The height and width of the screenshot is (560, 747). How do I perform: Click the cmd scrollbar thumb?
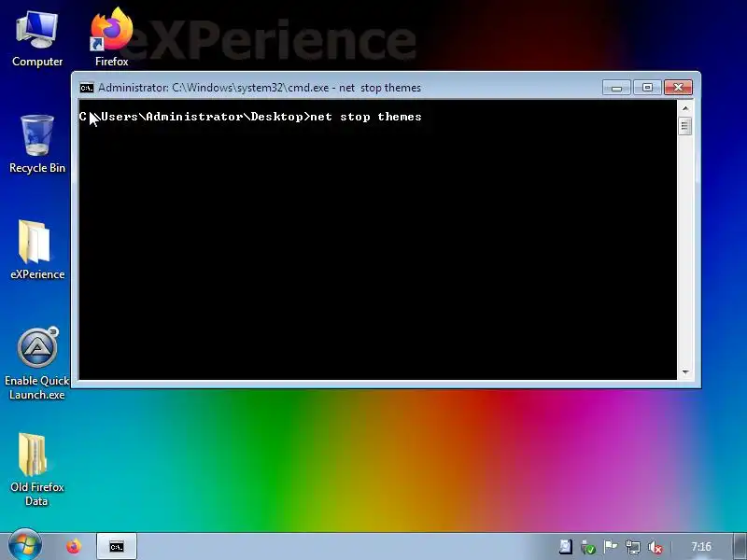pyautogui.click(x=685, y=126)
